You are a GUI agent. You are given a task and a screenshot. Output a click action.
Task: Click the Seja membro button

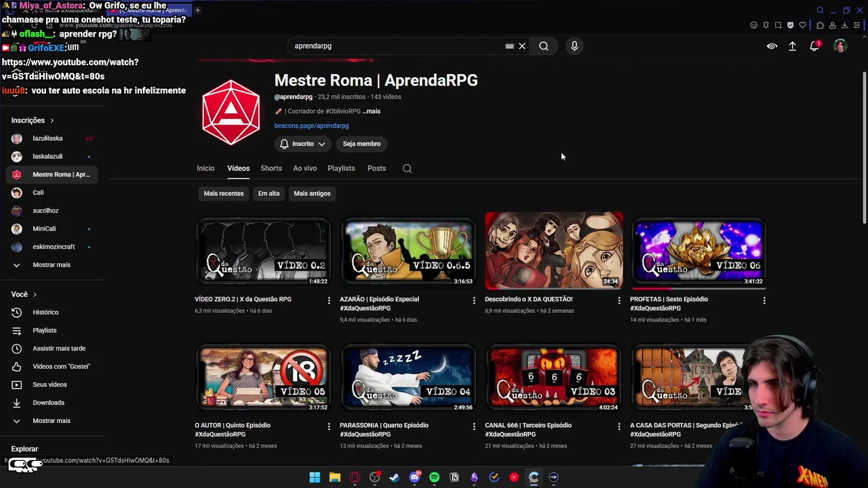click(x=361, y=144)
